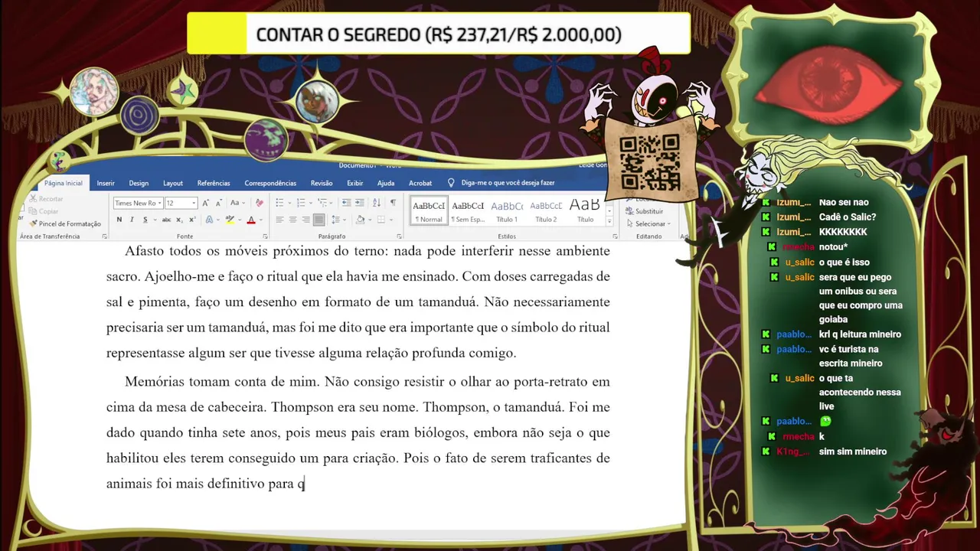Open the Layout tab
Image resolution: width=980 pixels, height=551 pixels.
click(x=173, y=183)
